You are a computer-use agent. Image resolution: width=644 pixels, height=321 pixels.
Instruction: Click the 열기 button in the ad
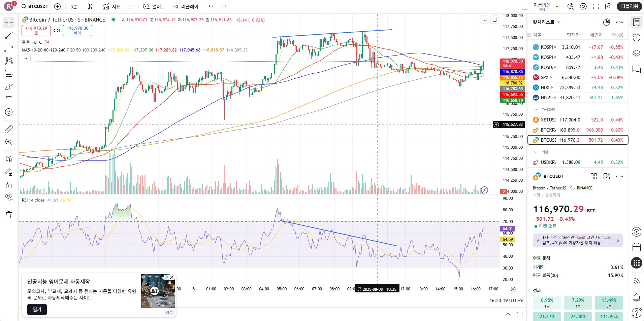[37, 310]
